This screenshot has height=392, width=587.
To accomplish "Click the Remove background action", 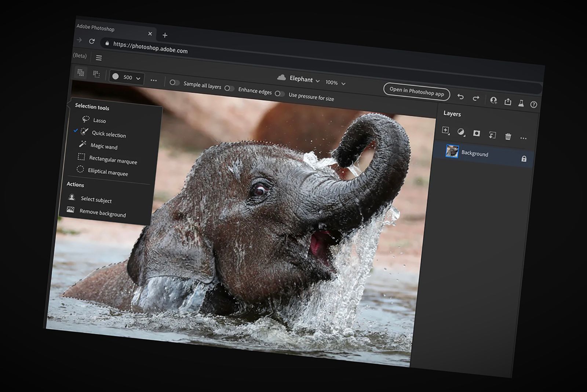I will point(102,213).
